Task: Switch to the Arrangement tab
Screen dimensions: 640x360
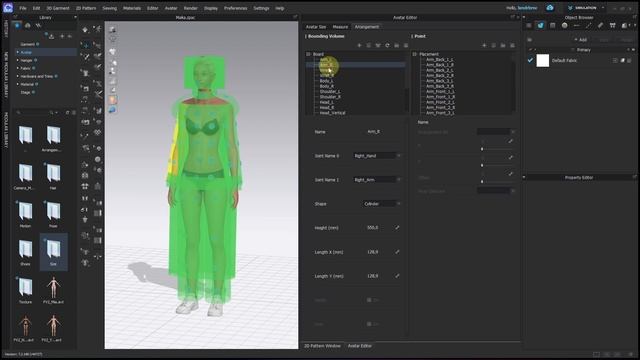Action: point(367,27)
